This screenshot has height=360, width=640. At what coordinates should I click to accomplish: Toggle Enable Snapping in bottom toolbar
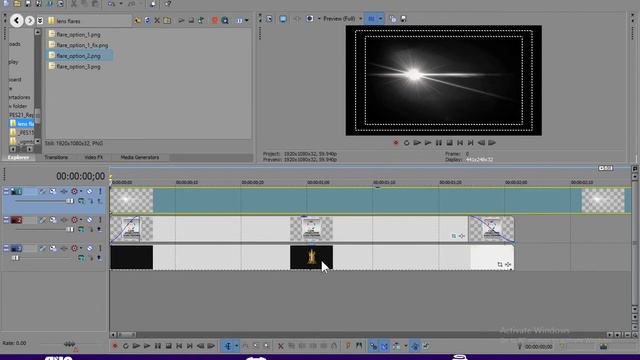click(373, 346)
